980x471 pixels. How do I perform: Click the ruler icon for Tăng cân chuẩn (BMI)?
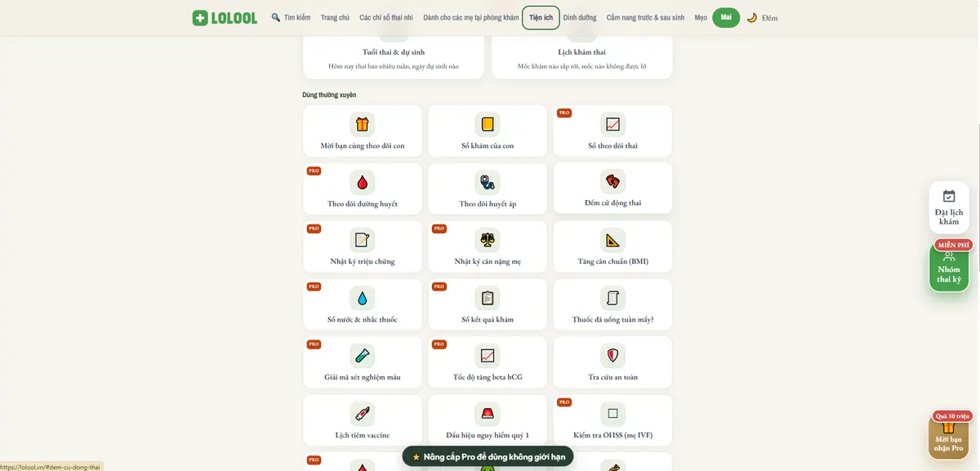point(613,240)
